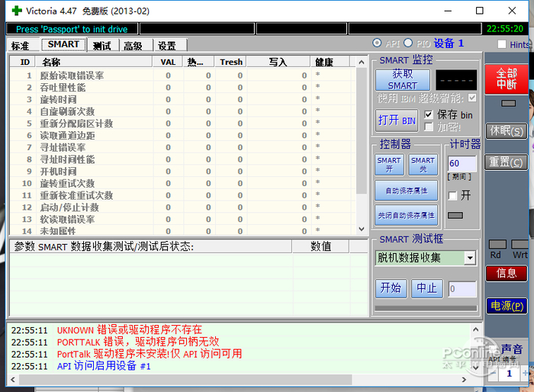534x392 pixels.
Task: Select the 重新分配扇区计数 row
Action: pyautogui.click(x=182, y=124)
